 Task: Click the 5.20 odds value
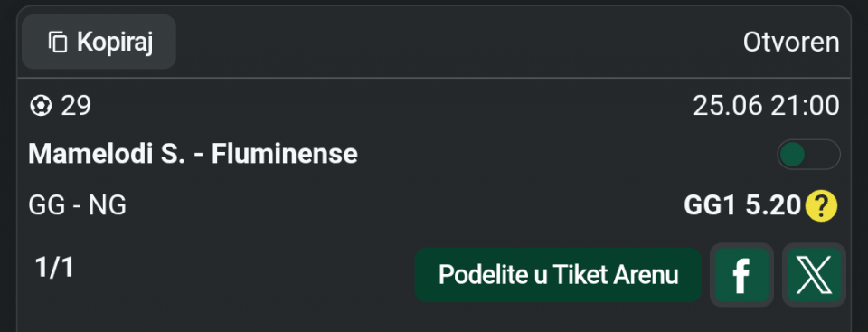[773, 206]
